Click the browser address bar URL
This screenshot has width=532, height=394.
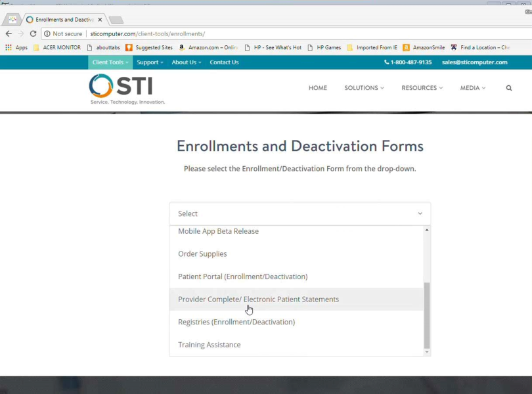tap(147, 33)
